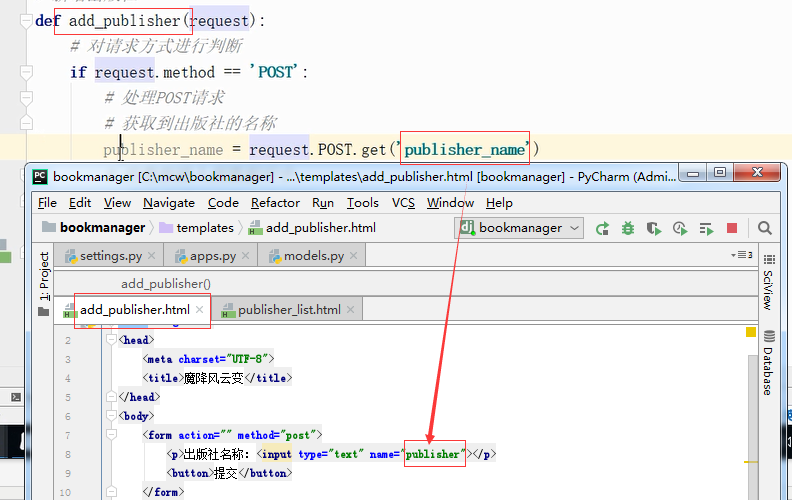Click the yellow warning stripe marker
Viewport: 792px width, 500px height.
pyautogui.click(x=751, y=462)
